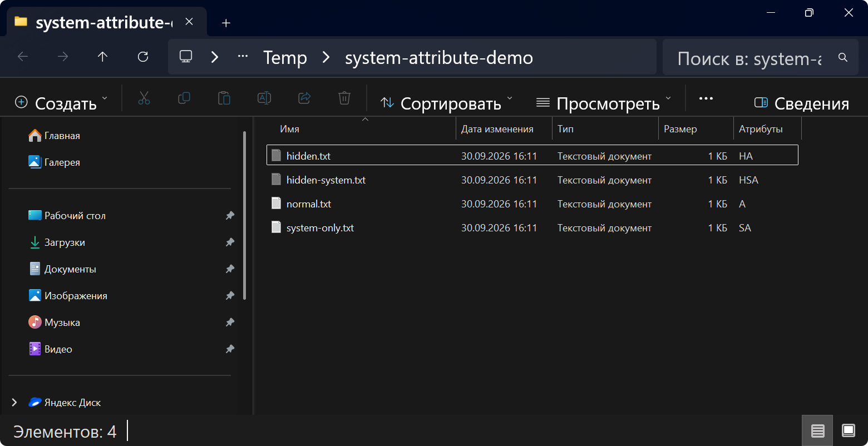This screenshot has width=868, height=446.
Task: Click the search magnifier icon
Action: [x=843, y=57]
